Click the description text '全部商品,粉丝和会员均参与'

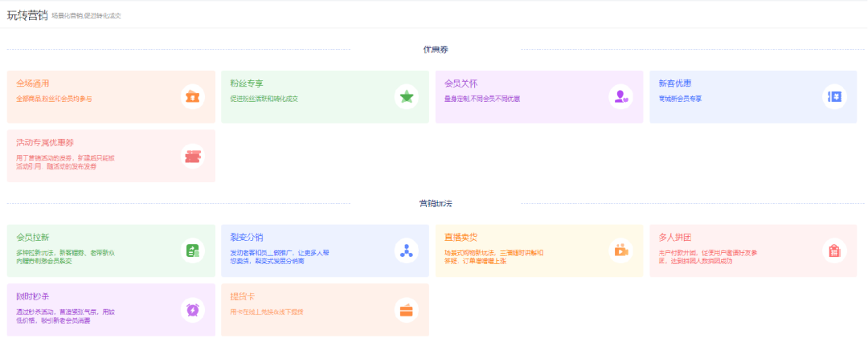54,99
